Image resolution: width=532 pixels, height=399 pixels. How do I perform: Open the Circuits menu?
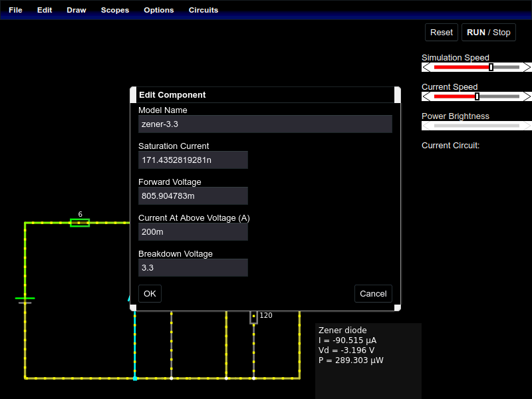tap(203, 10)
